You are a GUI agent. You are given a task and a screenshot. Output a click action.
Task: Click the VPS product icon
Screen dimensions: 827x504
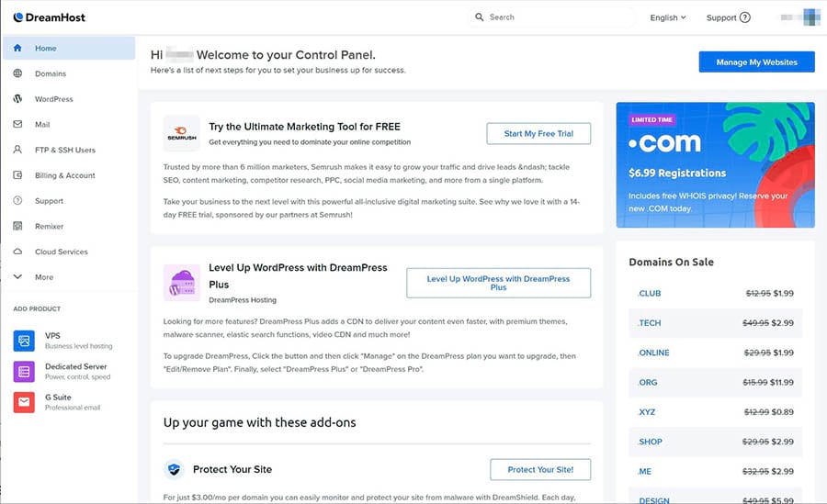tap(24, 342)
